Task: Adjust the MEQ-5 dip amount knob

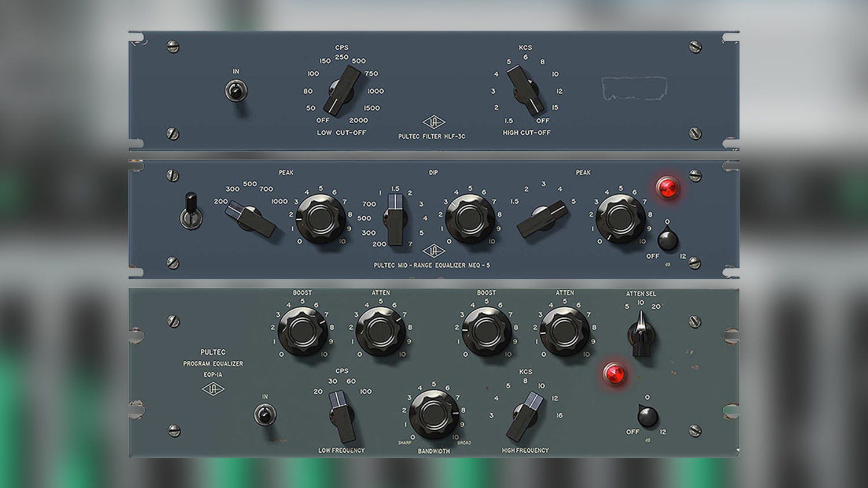Action: (x=470, y=219)
